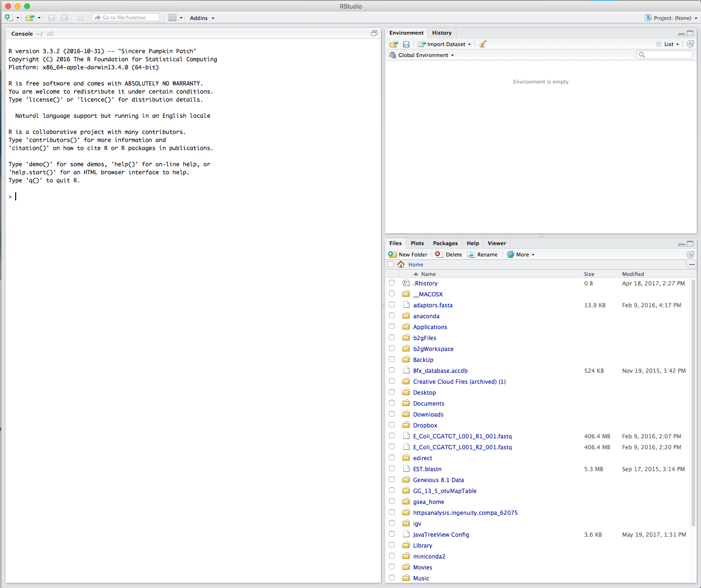Viewport: 701px width, 588px height.
Task: Sort files by the Name column
Action: pyautogui.click(x=428, y=274)
